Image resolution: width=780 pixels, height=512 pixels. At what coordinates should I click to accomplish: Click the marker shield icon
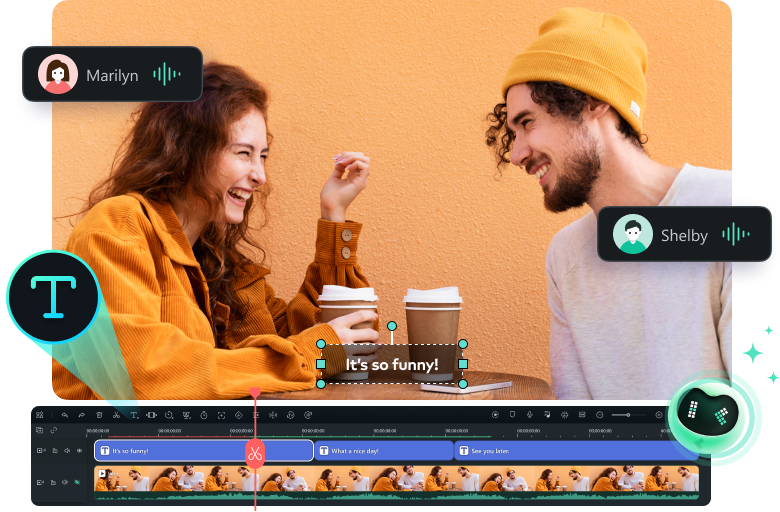click(512, 414)
